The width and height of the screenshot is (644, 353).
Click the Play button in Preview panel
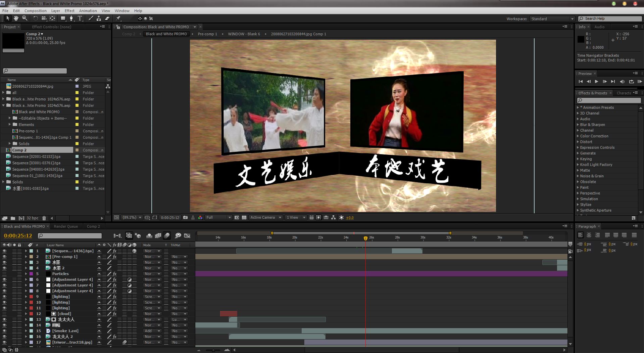596,82
